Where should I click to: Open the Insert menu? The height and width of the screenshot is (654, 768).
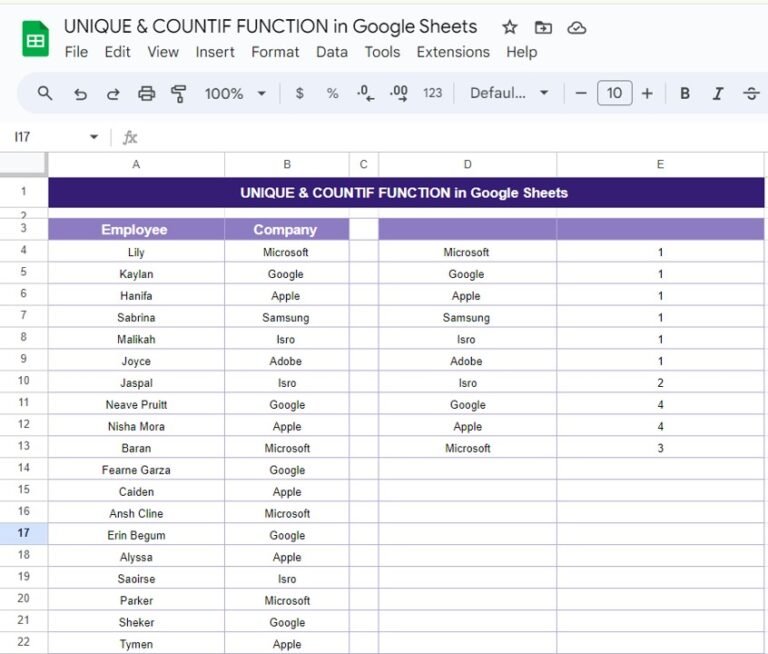pos(215,52)
